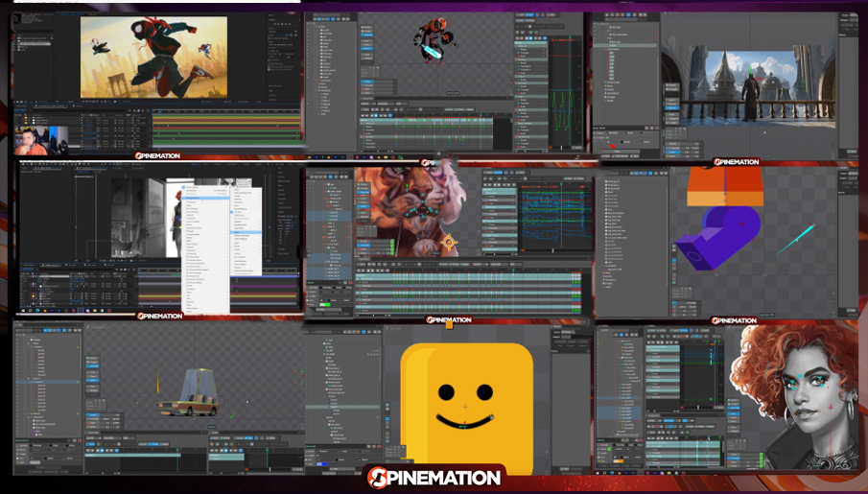Open the green color swatch in tiger window
This screenshot has height=494, width=868.
(x=325, y=305)
